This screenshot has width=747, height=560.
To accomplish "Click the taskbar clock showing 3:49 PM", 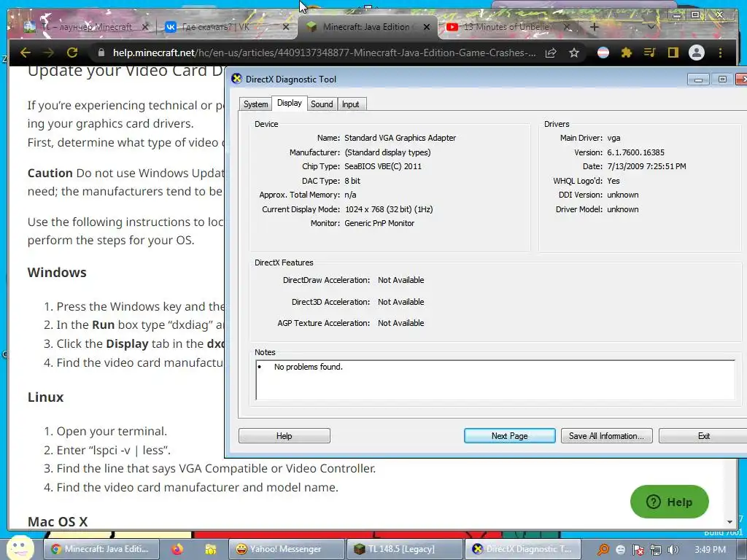I will [x=710, y=550].
